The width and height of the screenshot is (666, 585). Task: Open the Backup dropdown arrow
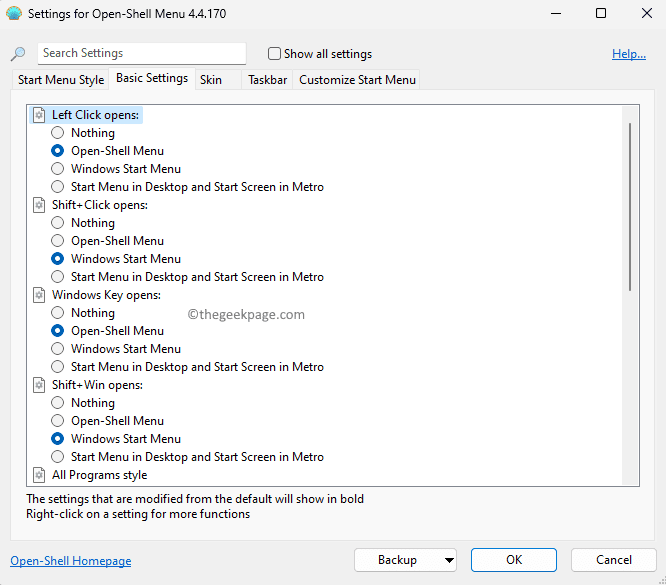[x=448, y=560]
